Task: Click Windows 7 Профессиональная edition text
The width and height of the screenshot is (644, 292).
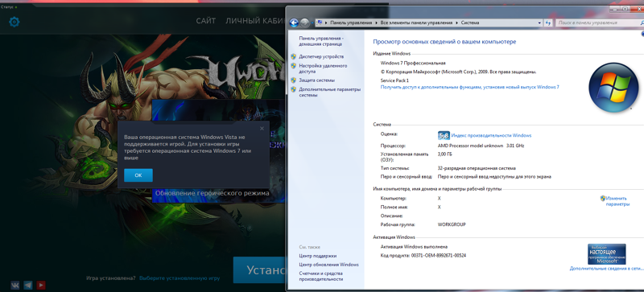Action: tap(413, 64)
